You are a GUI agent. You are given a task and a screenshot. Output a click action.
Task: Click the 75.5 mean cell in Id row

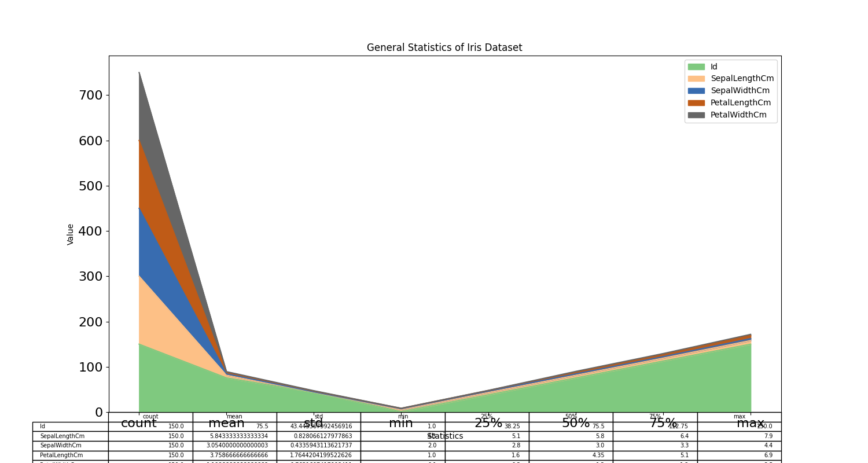(234, 427)
